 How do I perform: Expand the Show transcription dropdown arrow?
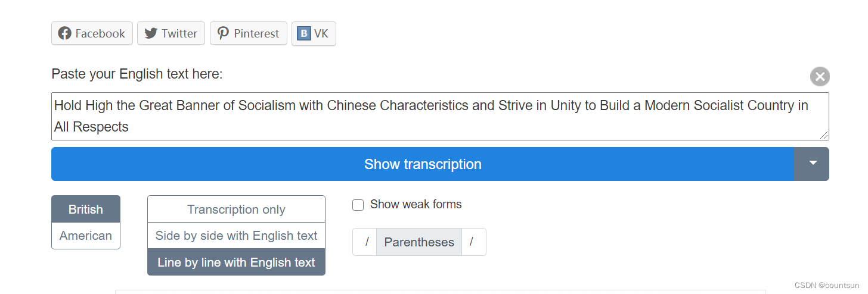click(x=812, y=164)
